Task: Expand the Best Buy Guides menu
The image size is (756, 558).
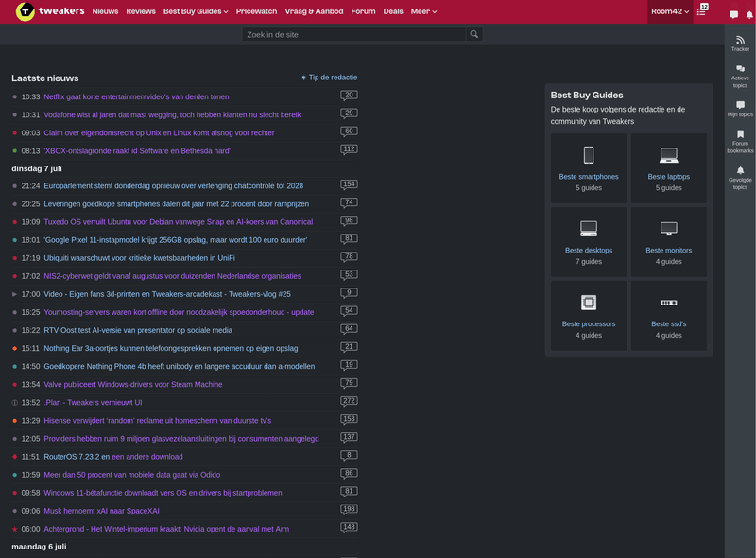Action: click(x=196, y=11)
